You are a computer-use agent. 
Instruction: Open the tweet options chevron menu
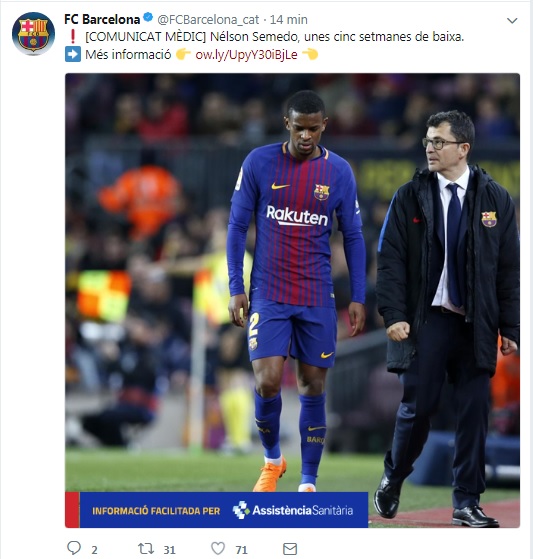pyautogui.click(x=512, y=21)
